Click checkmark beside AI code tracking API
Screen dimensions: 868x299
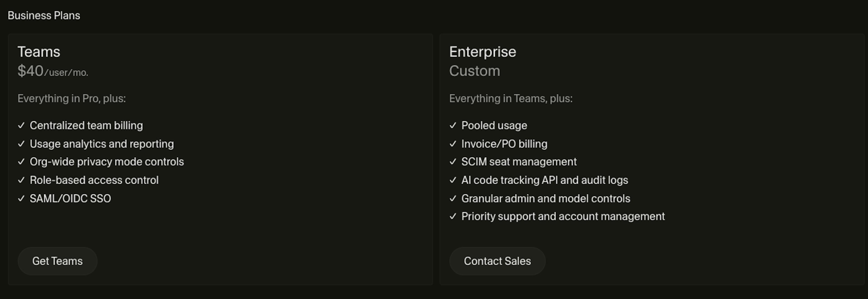[x=453, y=180]
